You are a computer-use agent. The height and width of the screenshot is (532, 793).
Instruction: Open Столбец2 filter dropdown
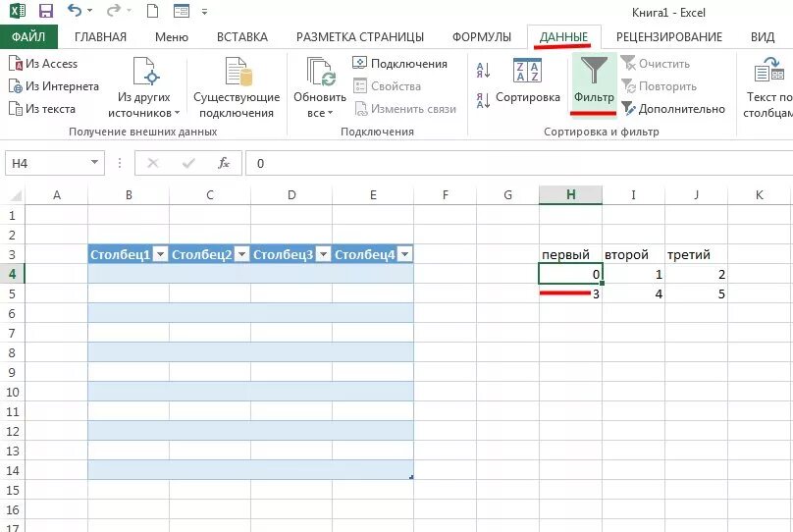[x=241, y=254]
